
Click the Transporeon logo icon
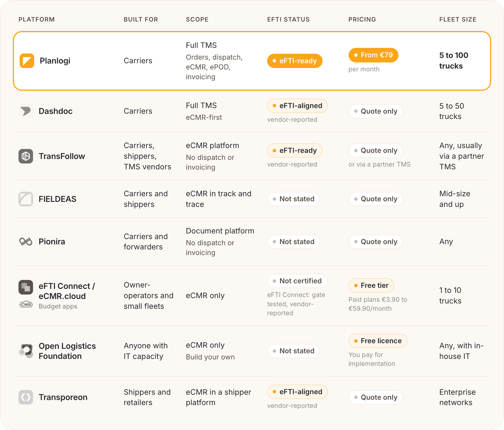coord(26,397)
